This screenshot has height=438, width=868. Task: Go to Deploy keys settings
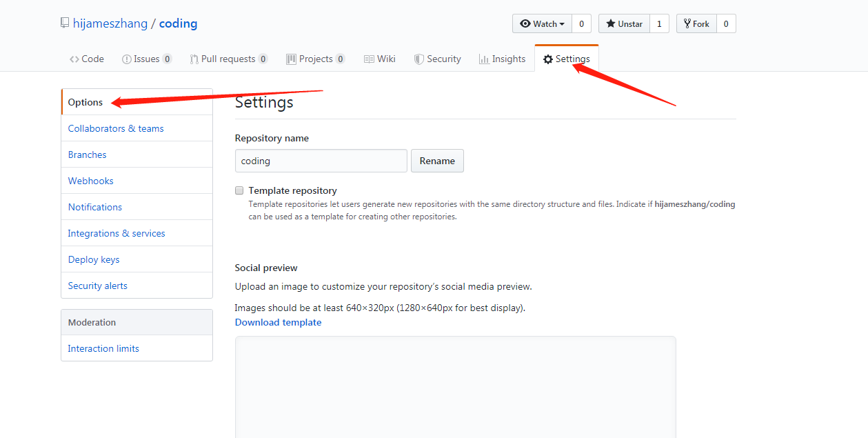click(x=137, y=259)
